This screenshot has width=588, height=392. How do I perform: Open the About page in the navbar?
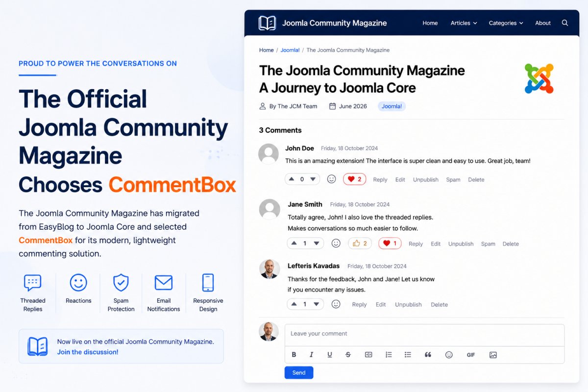(543, 23)
